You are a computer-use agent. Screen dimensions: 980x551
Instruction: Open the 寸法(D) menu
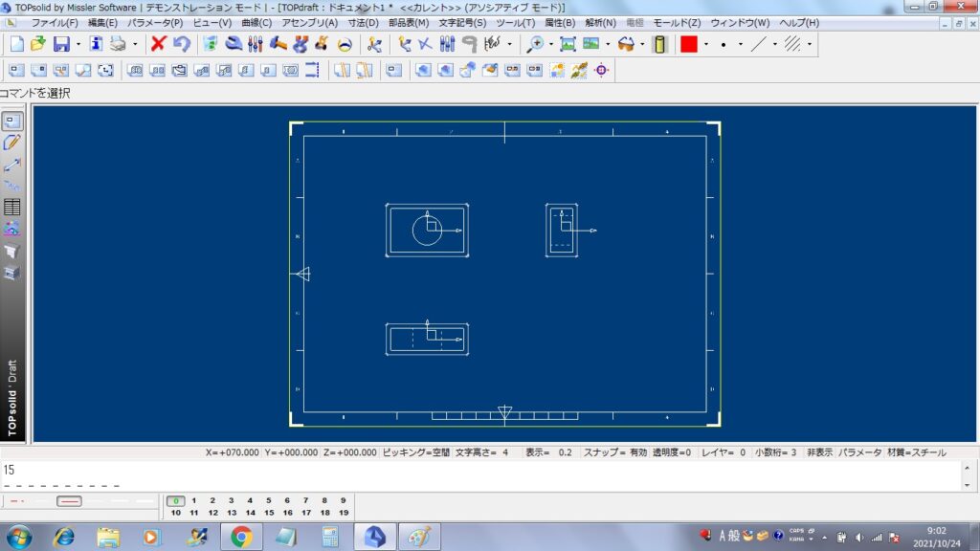click(363, 23)
